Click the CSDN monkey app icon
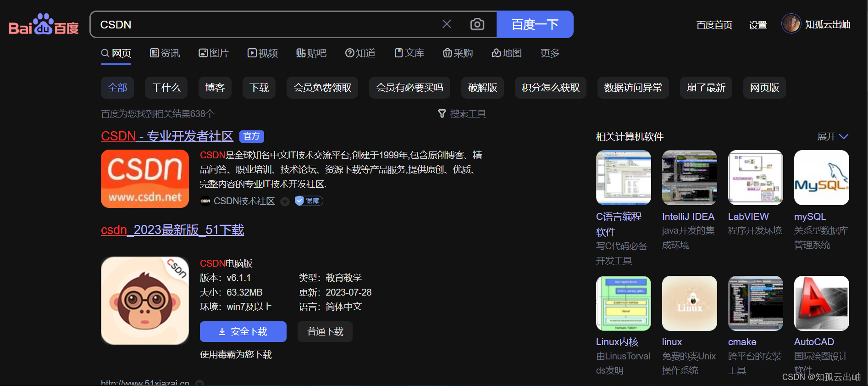The image size is (868, 386). pyautogui.click(x=145, y=301)
